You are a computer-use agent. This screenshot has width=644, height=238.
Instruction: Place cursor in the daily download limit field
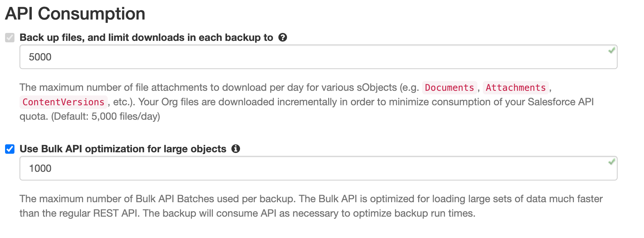pos(217,57)
